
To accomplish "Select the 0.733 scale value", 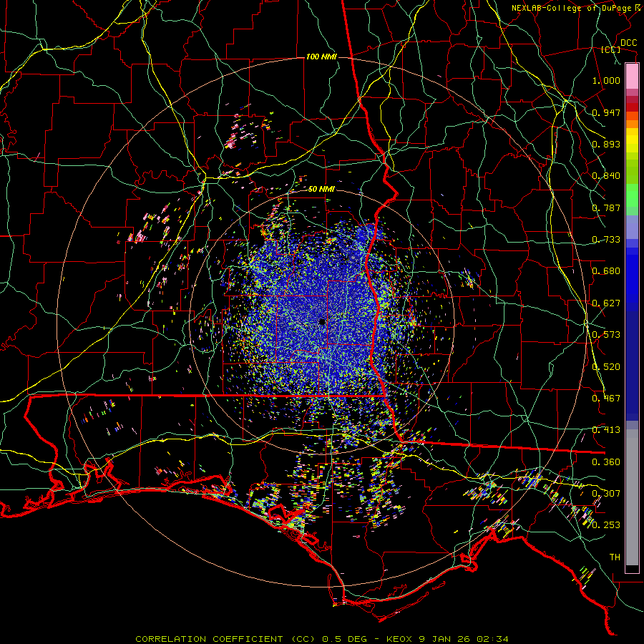I will click(606, 240).
